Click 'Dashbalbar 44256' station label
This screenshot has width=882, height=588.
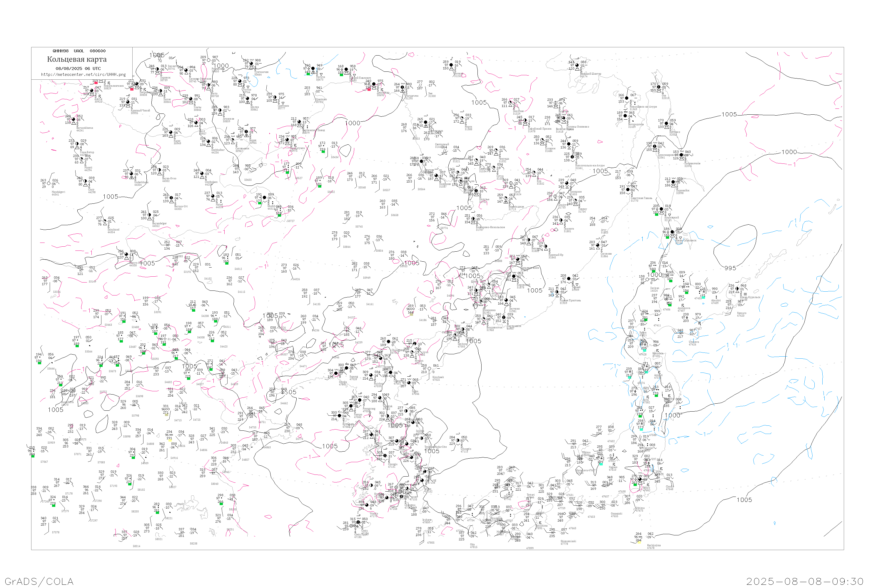point(218,151)
